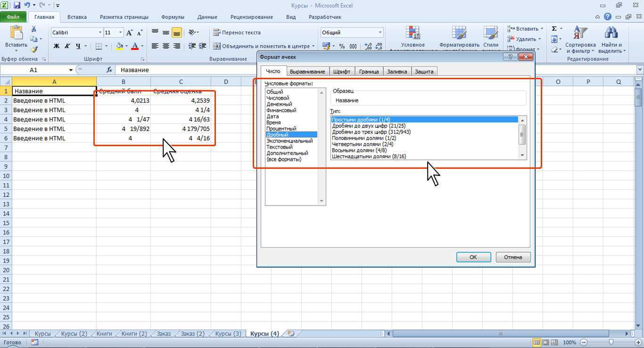
Task: Select Числовой in number formats list
Action: click(x=278, y=98)
